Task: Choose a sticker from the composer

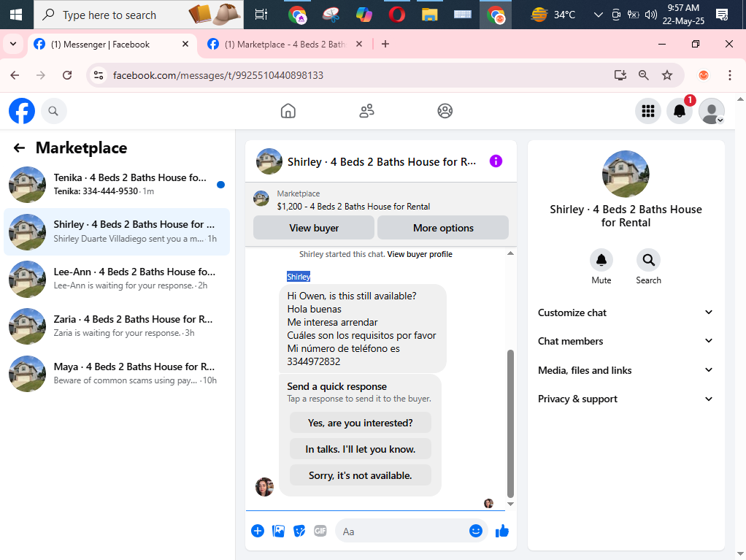Action: point(299,531)
